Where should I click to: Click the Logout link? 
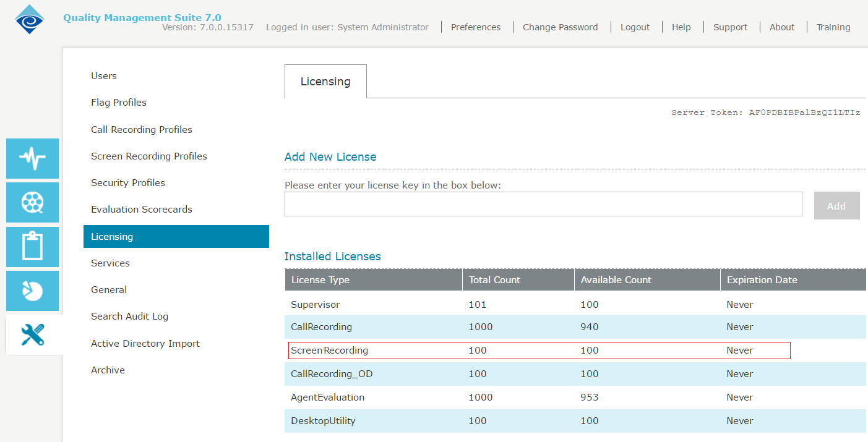(x=635, y=27)
